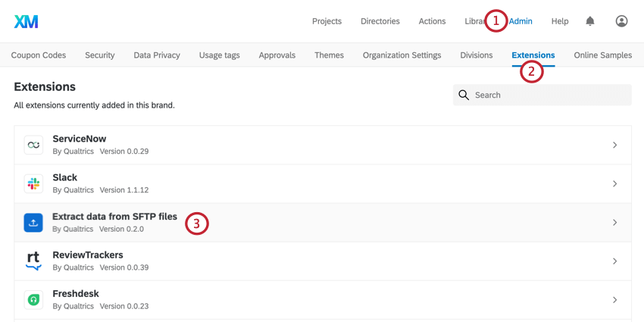Open the Slack extension title

click(65, 177)
